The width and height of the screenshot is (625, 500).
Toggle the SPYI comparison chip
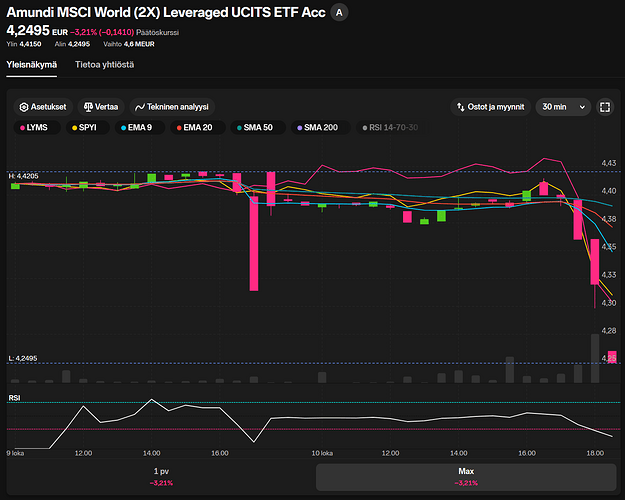point(88,128)
